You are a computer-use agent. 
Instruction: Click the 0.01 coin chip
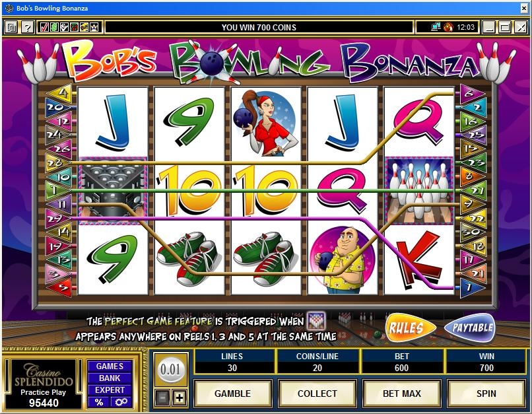(x=171, y=369)
